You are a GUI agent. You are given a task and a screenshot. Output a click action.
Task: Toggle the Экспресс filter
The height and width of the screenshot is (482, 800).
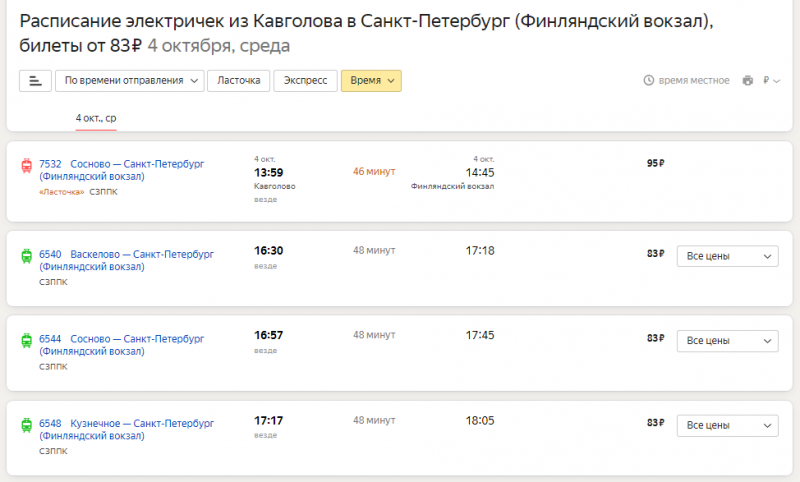[305, 81]
